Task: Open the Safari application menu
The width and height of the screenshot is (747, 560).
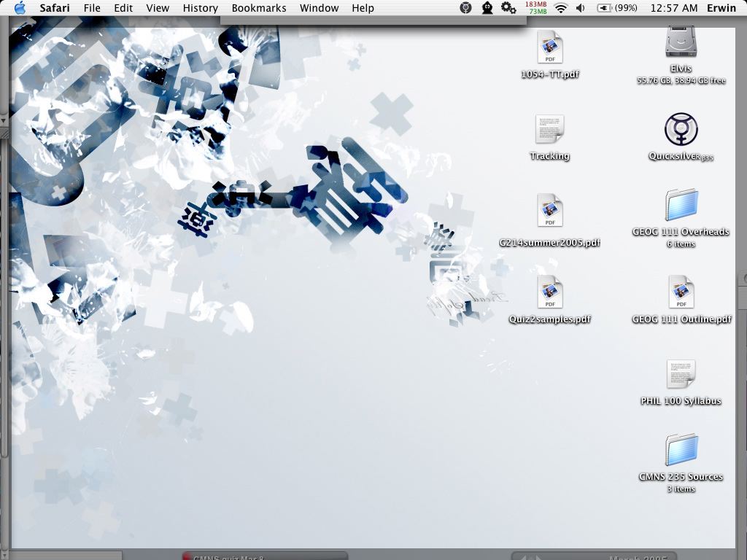Action: point(54,8)
